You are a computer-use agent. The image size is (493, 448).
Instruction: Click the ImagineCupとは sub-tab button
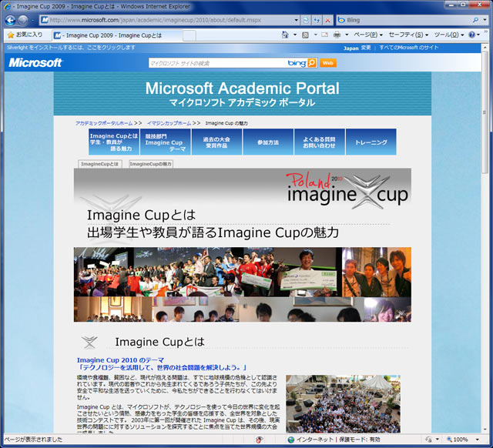(99, 164)
